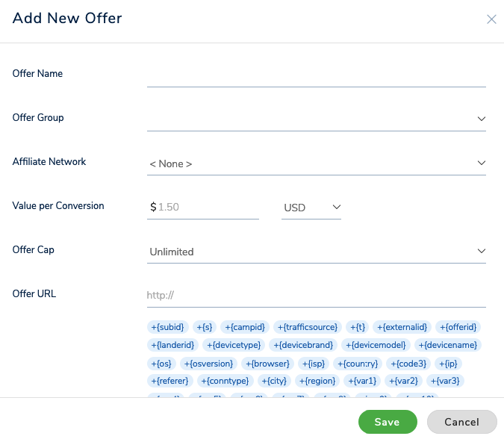Viewport: 504px width, 439px height.
Task: Add the +{browser} token
Action: click(x=267, y=364)
